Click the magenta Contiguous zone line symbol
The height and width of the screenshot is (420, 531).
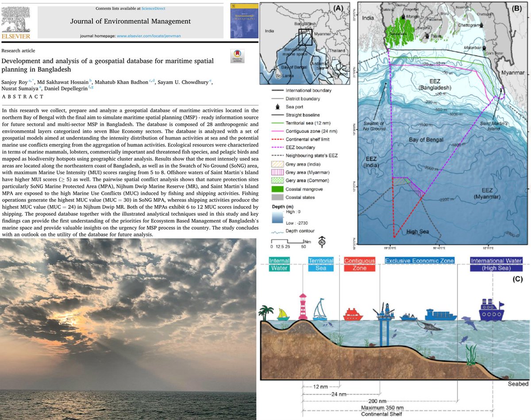277,131
